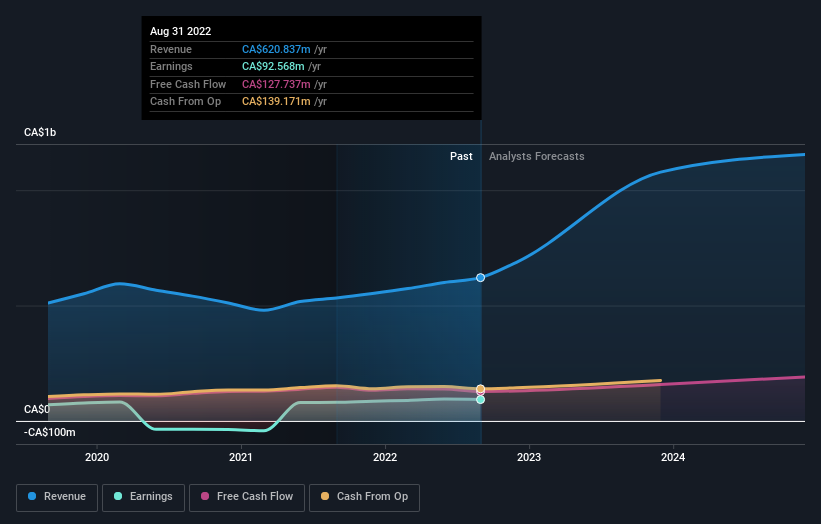Click the blue Revenue data point marker
821x524 pixels.
(480, 277)
